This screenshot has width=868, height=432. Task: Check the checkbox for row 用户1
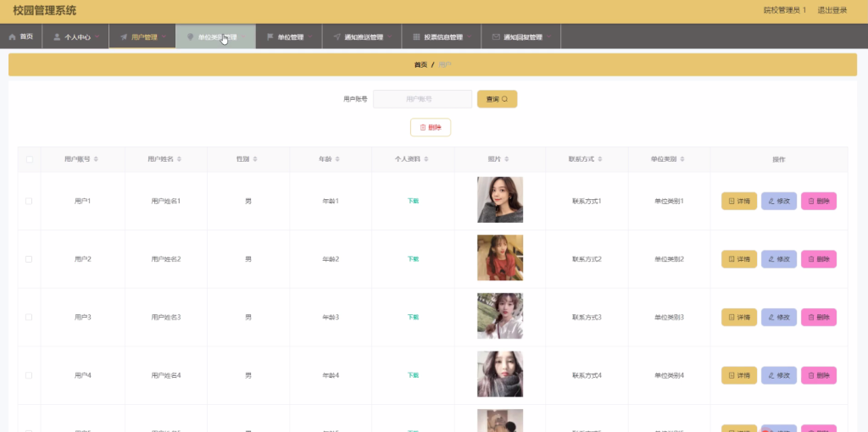click(x=29, y=201)
